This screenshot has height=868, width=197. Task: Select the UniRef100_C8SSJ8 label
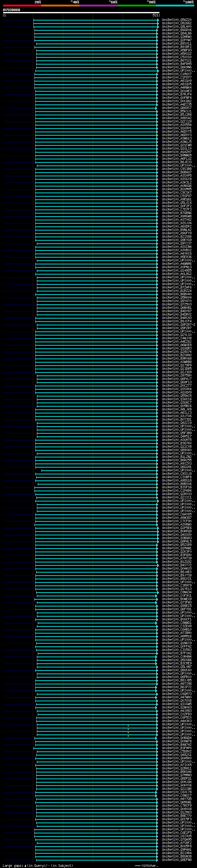177,474
